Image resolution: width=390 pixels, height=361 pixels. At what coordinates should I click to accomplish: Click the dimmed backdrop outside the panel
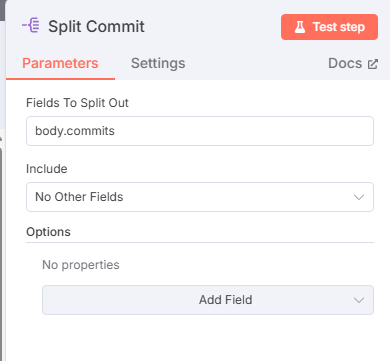(2, 10)
